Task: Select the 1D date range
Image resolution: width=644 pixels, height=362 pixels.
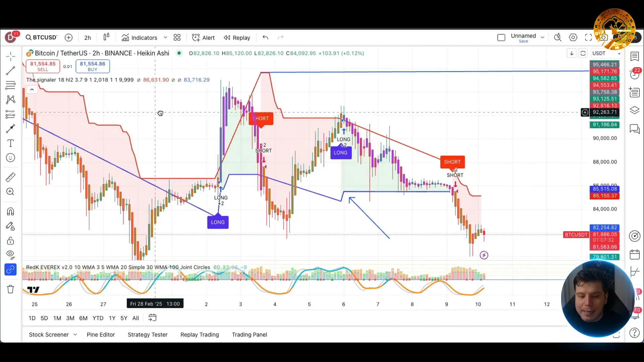Action: tap(32, 318)
